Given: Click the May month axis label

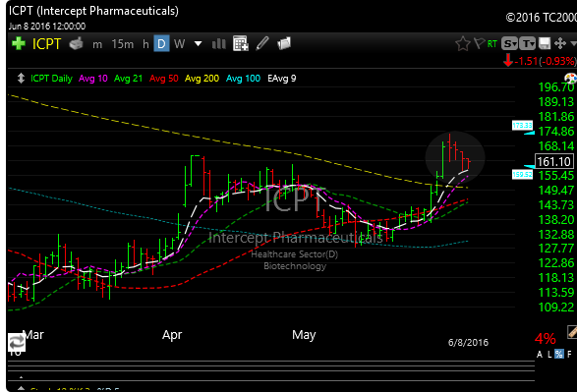Looking at the screenshot, I should point(304,335).
